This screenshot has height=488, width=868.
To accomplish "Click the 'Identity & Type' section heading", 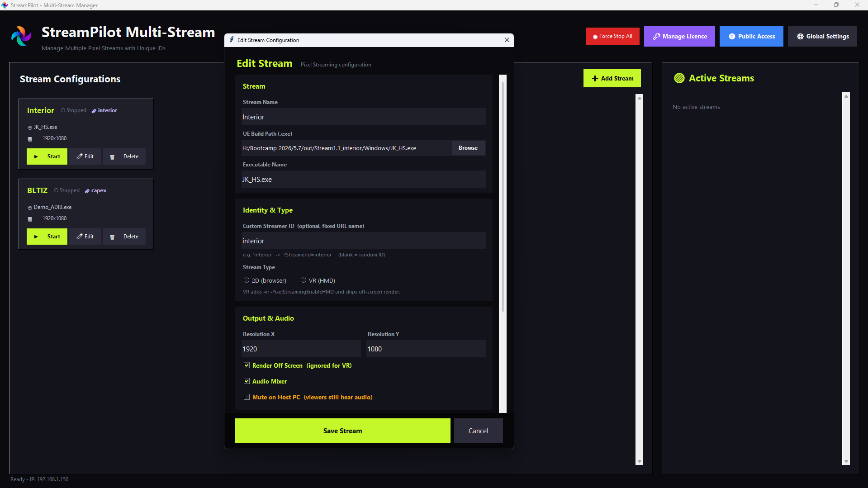I will [268, 210].
